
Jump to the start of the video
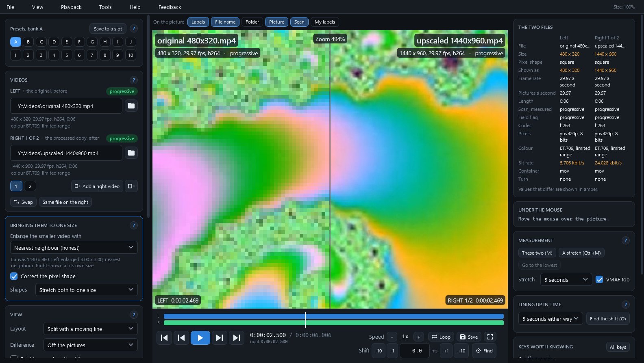(164, 338)
